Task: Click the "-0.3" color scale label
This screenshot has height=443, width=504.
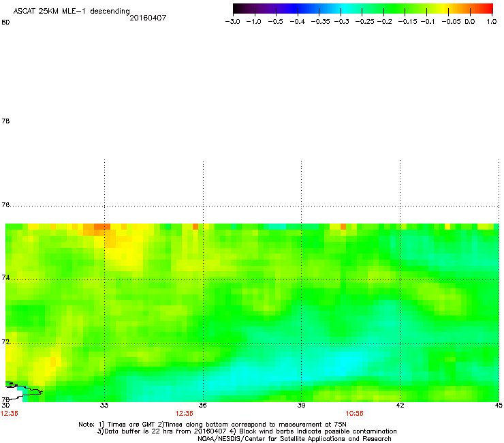Action: [x=342, y=22]
